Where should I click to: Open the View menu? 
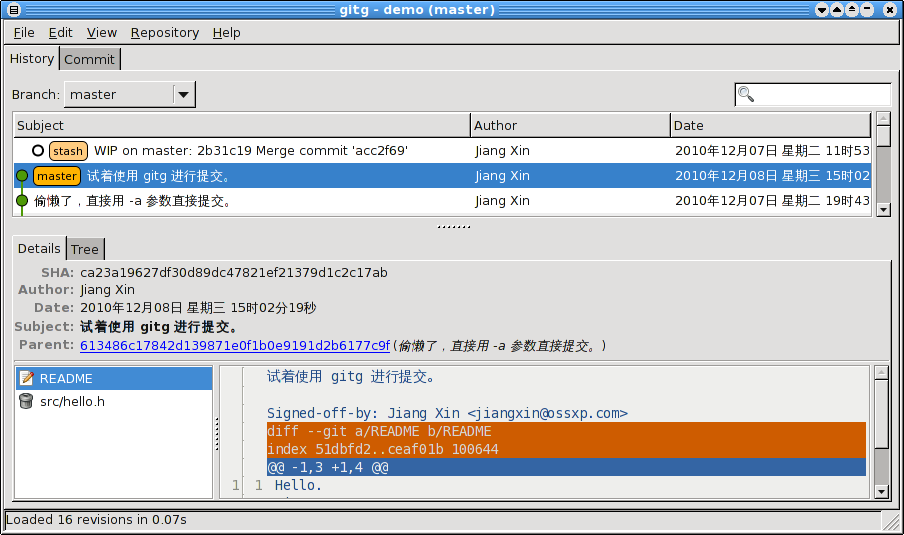click(101, 33)
